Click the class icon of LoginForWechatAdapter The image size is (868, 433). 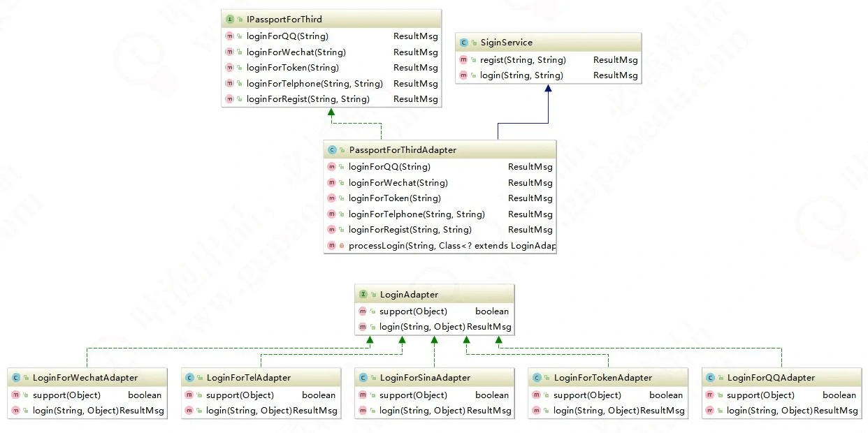pyautogui.click(x=15, y=378)
